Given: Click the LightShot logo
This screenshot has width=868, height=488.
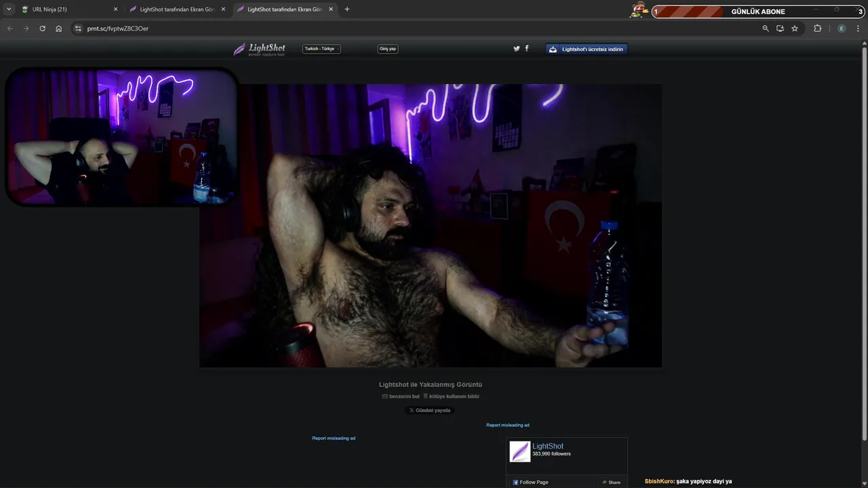Looking at the screenshot, I should [259, 49].
